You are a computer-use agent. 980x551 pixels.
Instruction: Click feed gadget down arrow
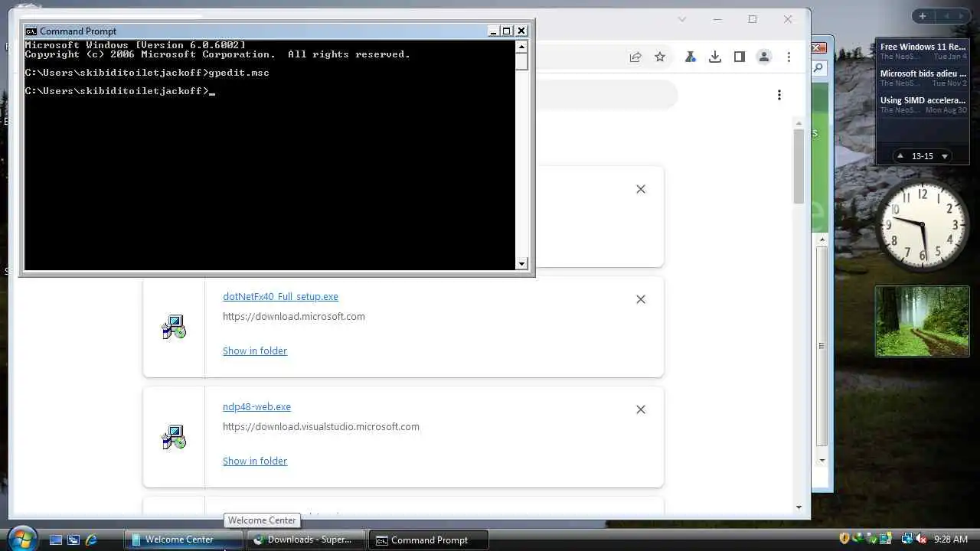tap(945, 156)
